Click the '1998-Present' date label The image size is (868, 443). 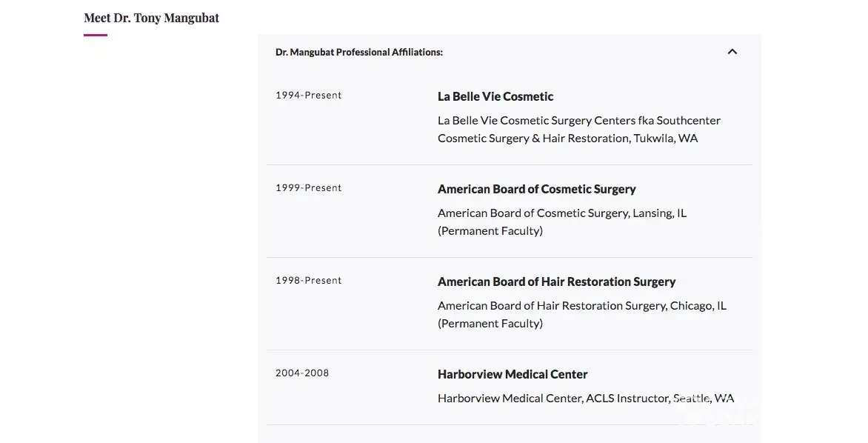point(309,281)
